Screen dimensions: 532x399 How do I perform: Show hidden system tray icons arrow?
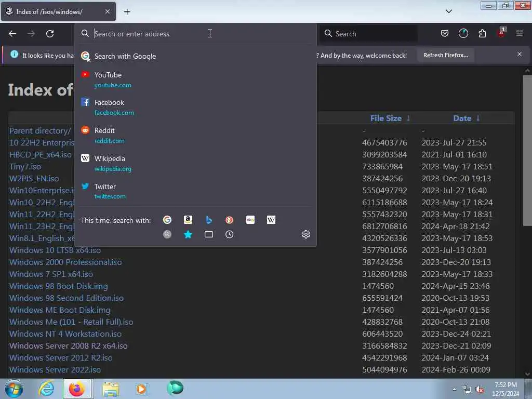(454, 389)
